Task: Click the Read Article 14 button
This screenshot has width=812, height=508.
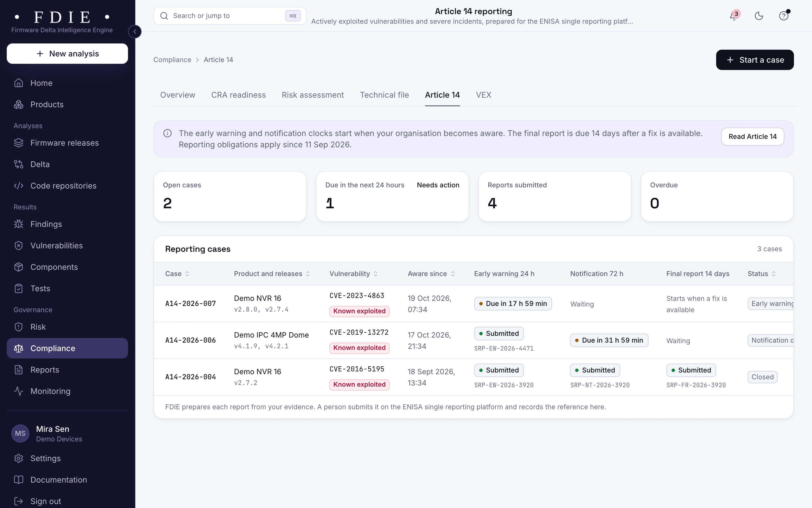Action: pos(752,137)
